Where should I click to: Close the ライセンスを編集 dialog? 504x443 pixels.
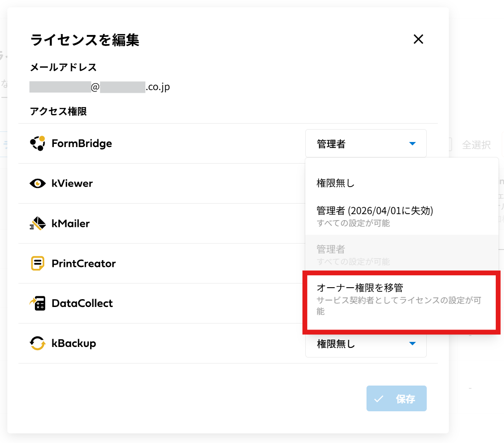pos(418,40)
